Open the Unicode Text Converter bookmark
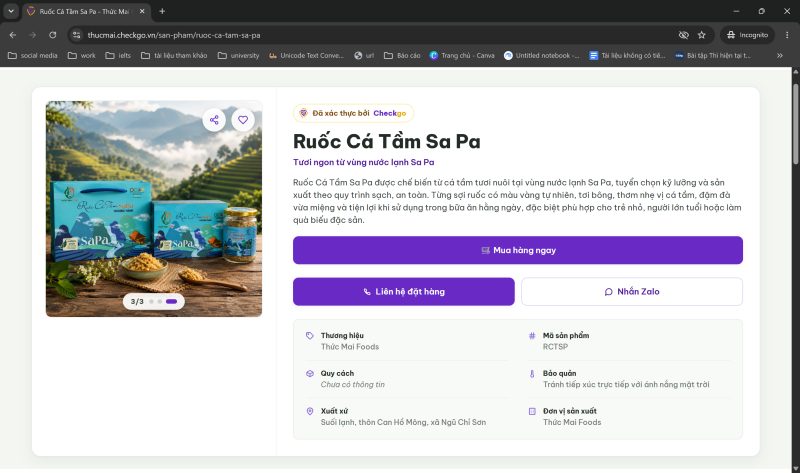The width and height of the screenshot is (800, 473). tap(307, 56)
